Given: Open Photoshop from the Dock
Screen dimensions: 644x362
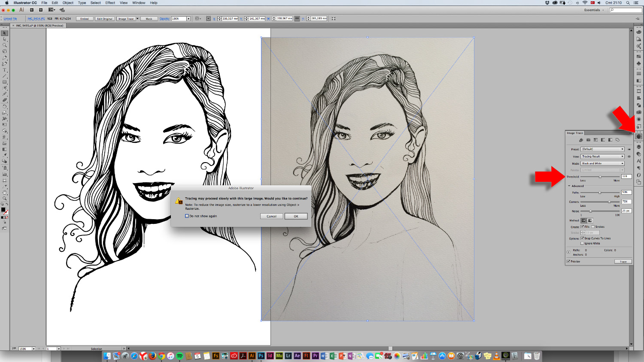Looking at the screenshot, I should [261, 356].
